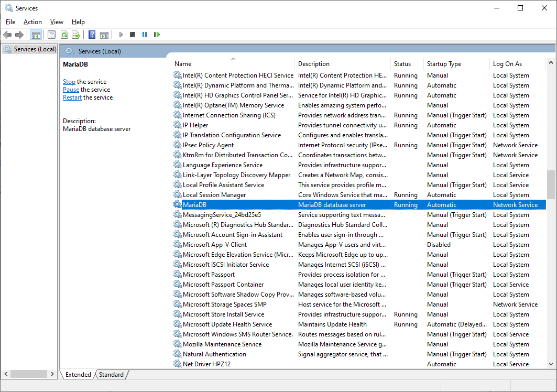Image resolution: width=557 pixels, height=392 pixels.
Task: Click the Stop the service link
Action: tap(69, 82)
